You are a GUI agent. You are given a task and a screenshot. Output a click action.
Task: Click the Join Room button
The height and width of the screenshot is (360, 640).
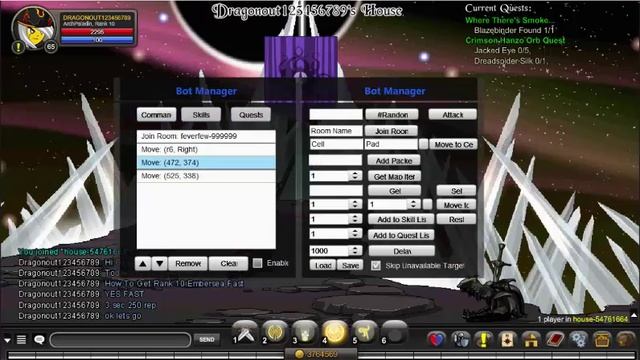click(391, 131)
